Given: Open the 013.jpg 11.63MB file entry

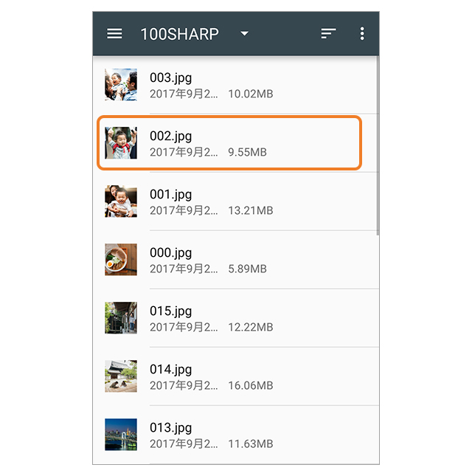Looking at the screenshot, I should pos(236,435).
